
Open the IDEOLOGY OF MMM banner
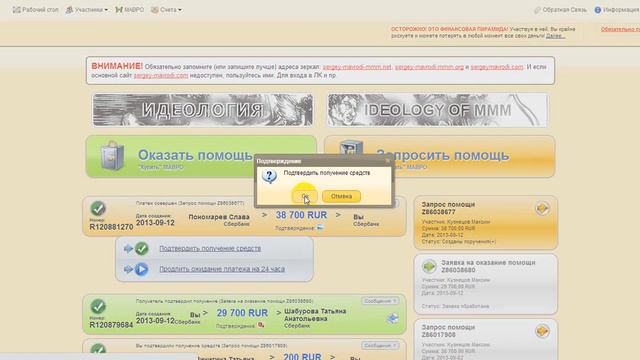tap(438, 110)
